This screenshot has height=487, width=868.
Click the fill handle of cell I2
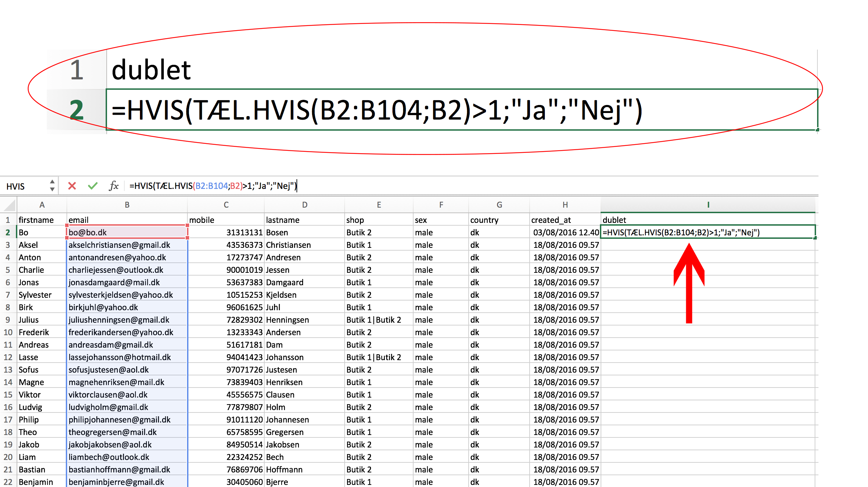point(815,238)
